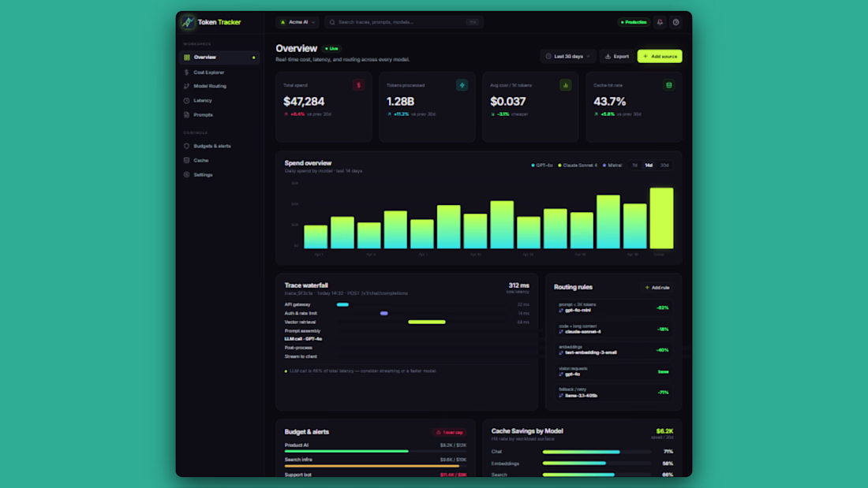
Task: Click the Vector retrieval span bar
Action: pyautogui.click(x=427, y=322)
